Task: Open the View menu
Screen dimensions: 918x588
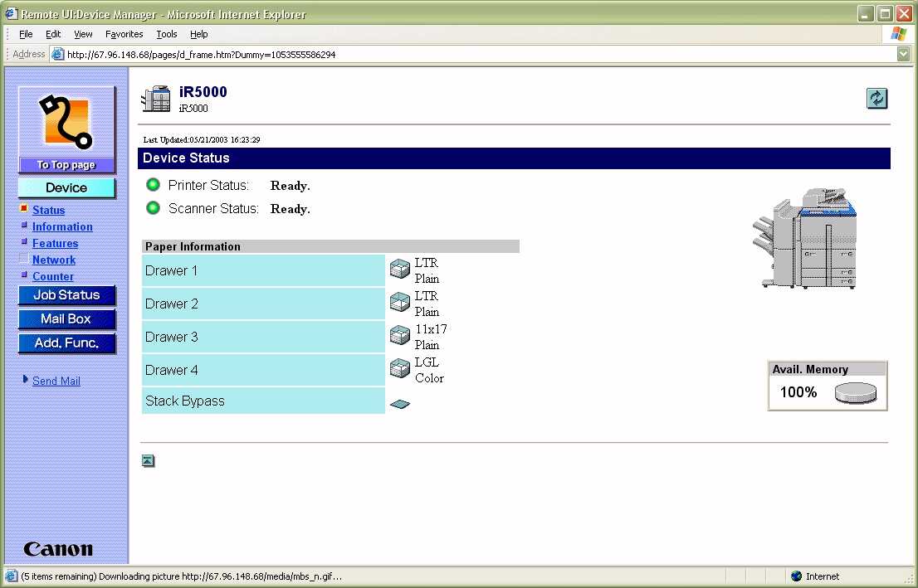Action: 83,34
